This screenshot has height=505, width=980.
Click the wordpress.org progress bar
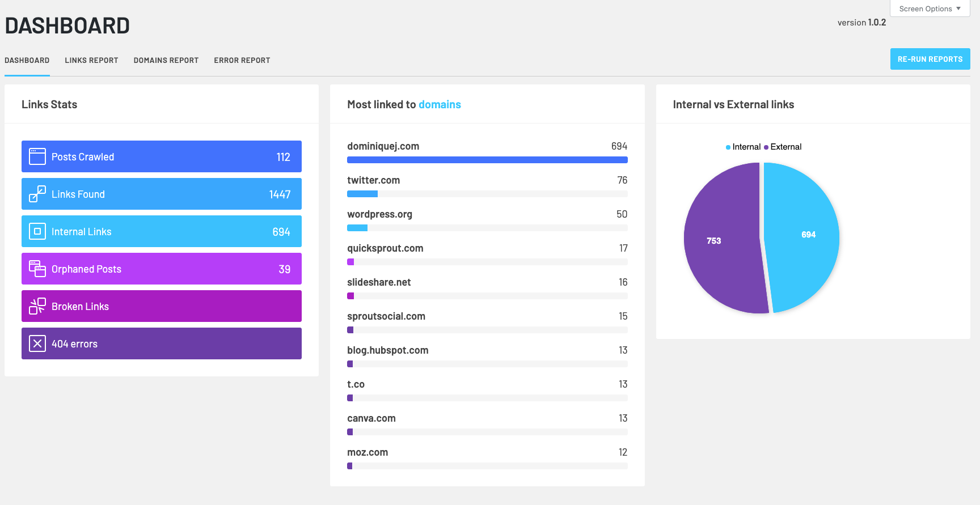tap(487, 228)
